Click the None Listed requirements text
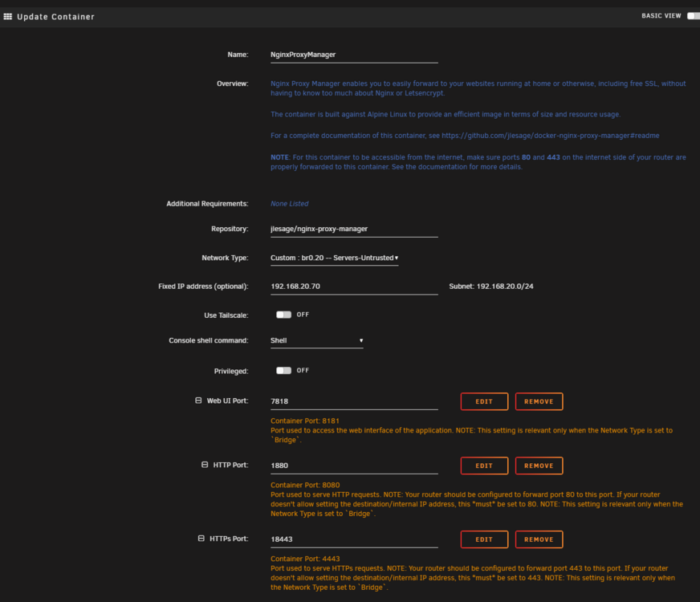 click(x=289, y=204)
